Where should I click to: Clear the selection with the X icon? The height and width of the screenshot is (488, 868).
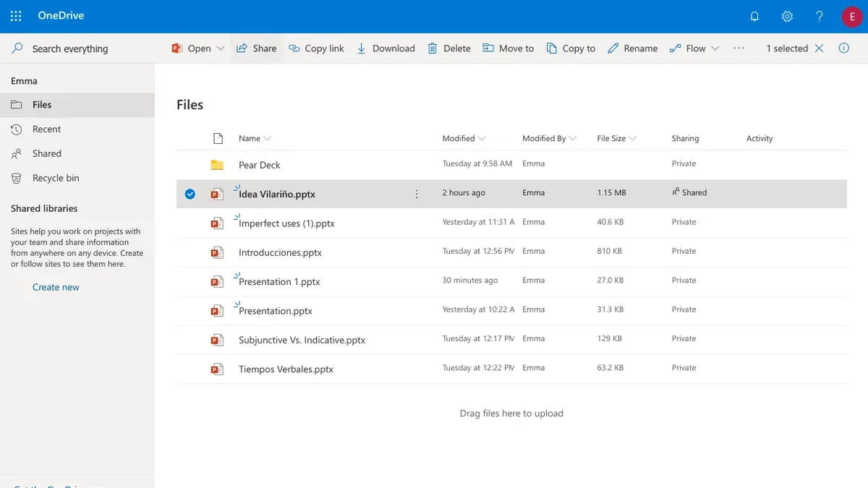click(819, 48)
